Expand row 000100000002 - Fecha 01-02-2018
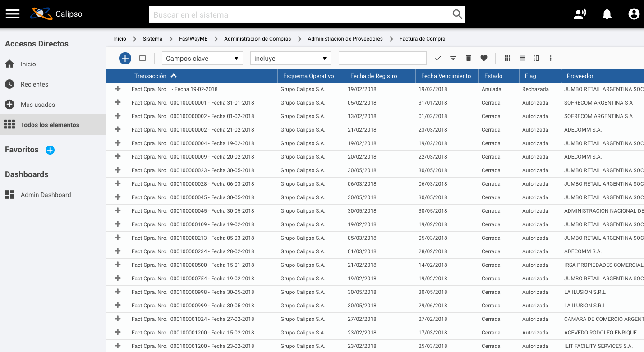Image resolution: width=644 pixels, height=352 pixels. coord(118,116)
